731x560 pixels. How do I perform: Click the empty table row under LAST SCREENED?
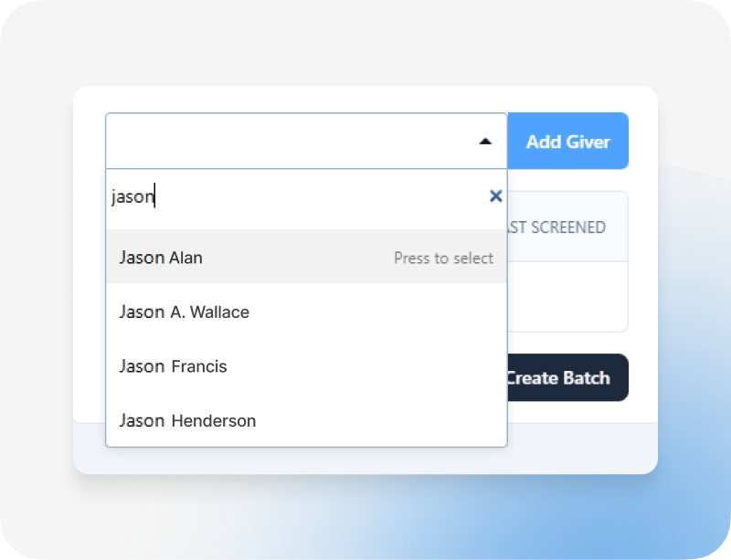[567, 297]
